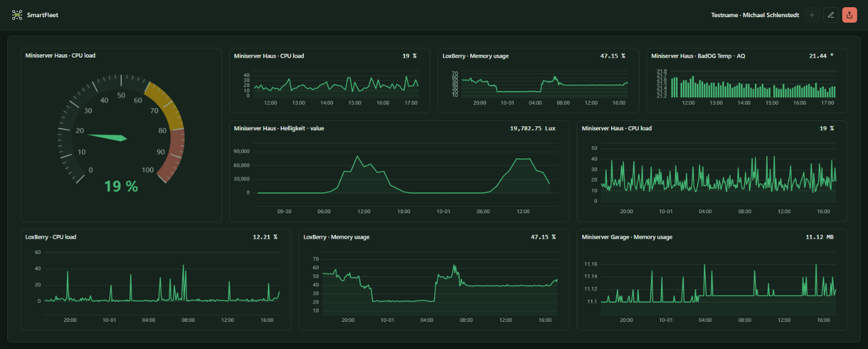Click the '11.12 MB' memory value
Screen dimensions: 868x349
coord(819,237)
